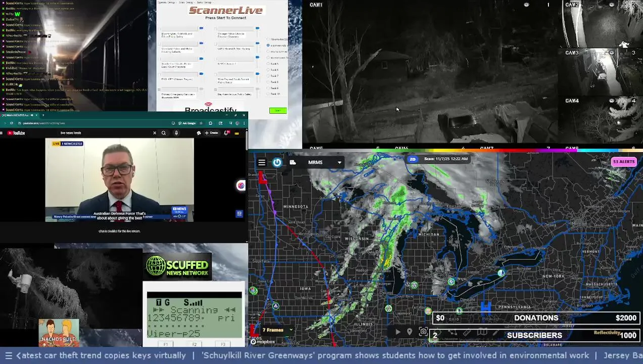This screenshot has width=643, height=364.
Task: Check the West Bay feed checkbox
Action: [x=215, y=74]
